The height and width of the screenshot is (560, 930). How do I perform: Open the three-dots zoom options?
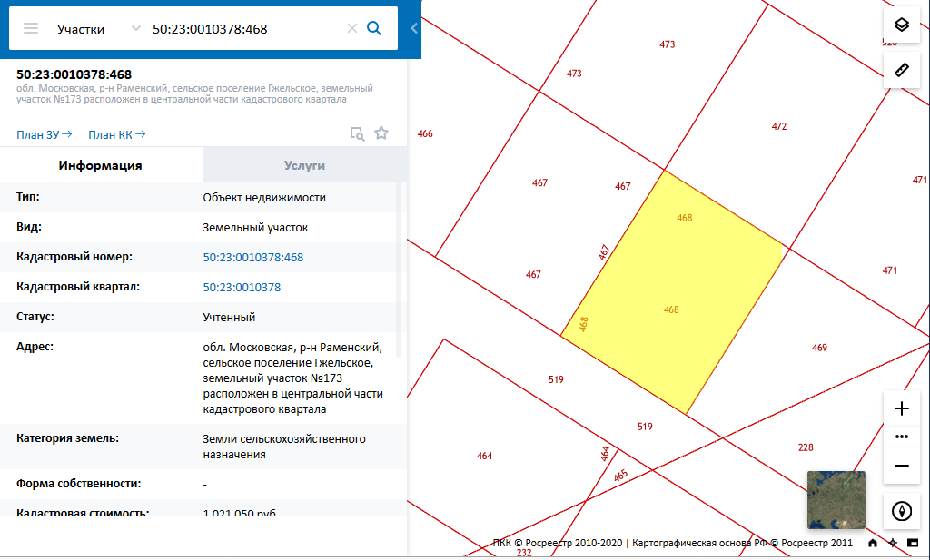(902, 437)
